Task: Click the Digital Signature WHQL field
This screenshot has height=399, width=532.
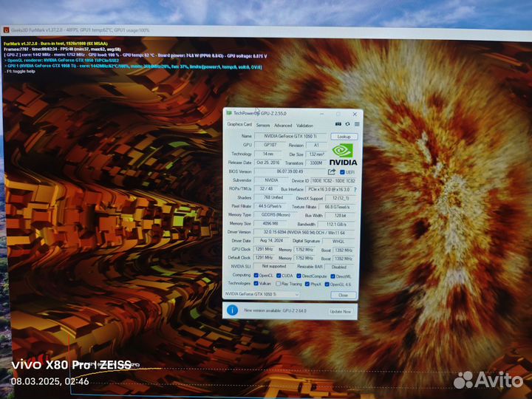Action: pyautogui.click(x=338, y=242)
